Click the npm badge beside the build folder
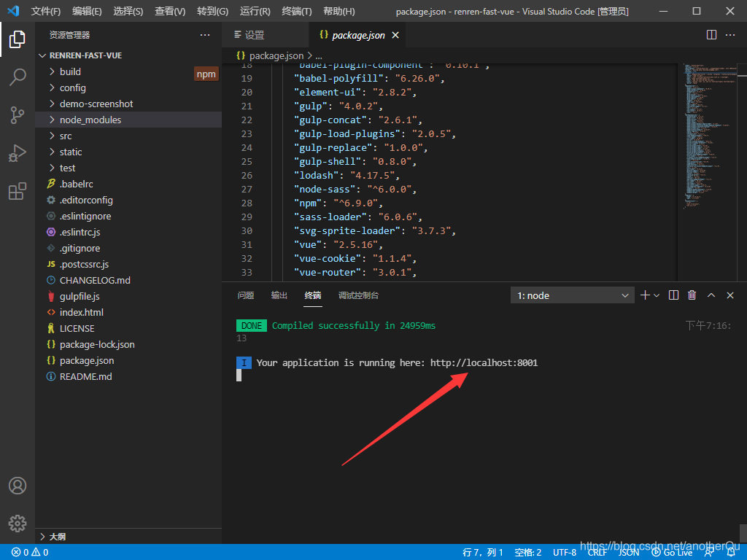The width and height of the screenshot is (747, 560). click(x=206, y=74)
